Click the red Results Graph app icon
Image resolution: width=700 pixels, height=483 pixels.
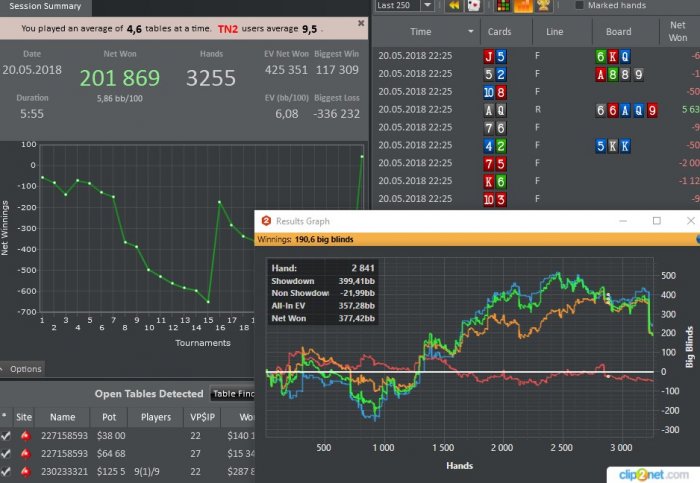[x=264, y=221]
